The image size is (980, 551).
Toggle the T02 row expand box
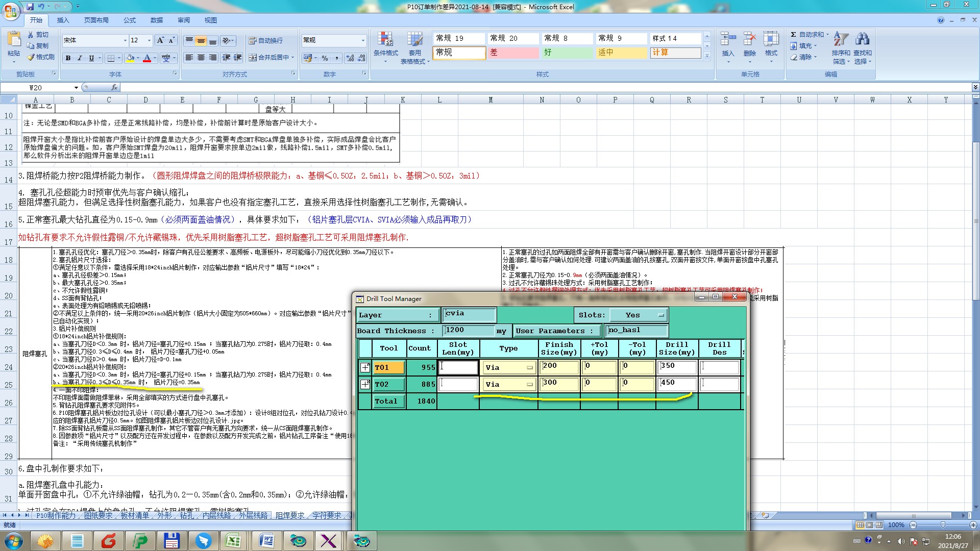[x=365, y=384]
